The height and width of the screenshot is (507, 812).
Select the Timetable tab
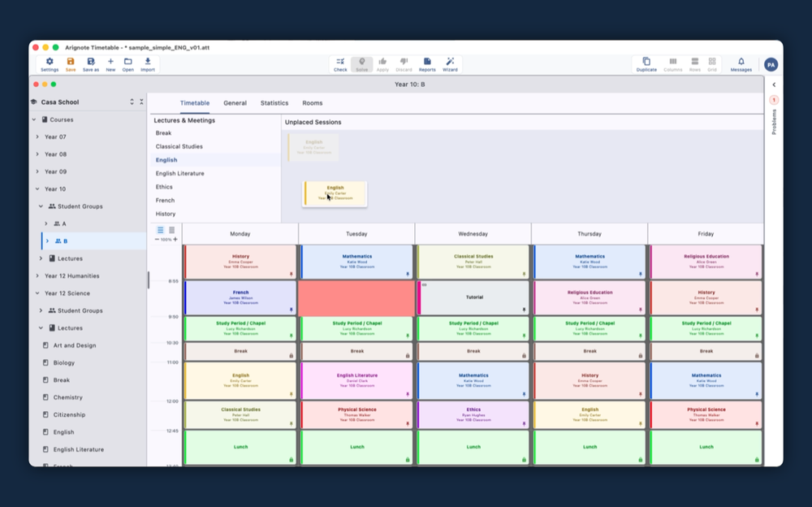click(x=195, y=103)
